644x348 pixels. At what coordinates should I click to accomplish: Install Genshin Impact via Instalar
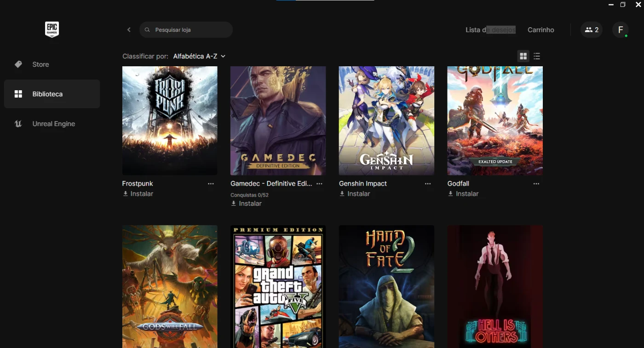pyautogui.click(x=355, y=194)
